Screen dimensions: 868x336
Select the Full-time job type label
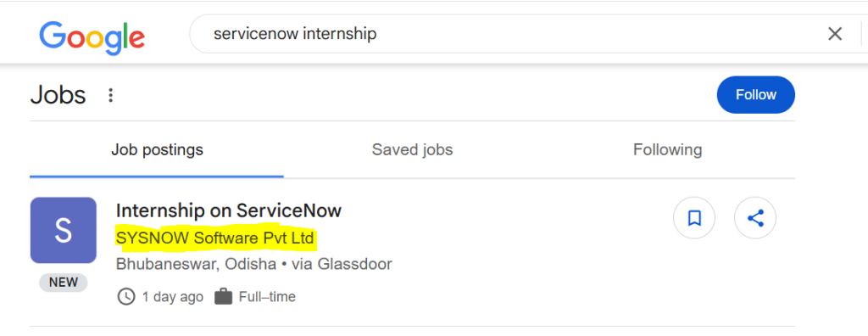(x=267, y=297)
